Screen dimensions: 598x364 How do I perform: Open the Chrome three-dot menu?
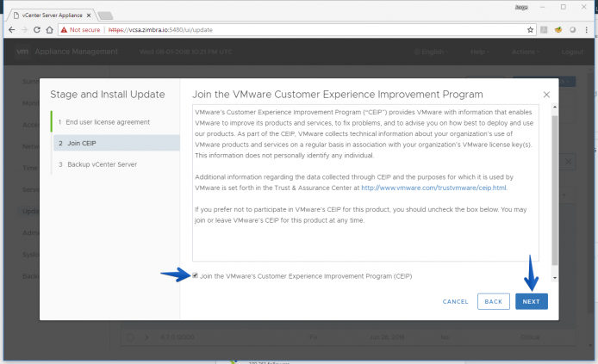click(587, 30)
